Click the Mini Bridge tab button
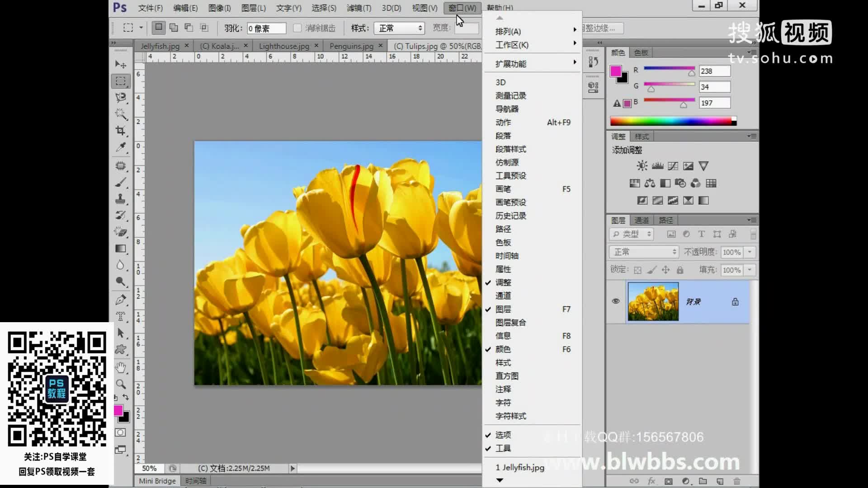This screenshot has width=868, height=488. (x=157, y=481)
